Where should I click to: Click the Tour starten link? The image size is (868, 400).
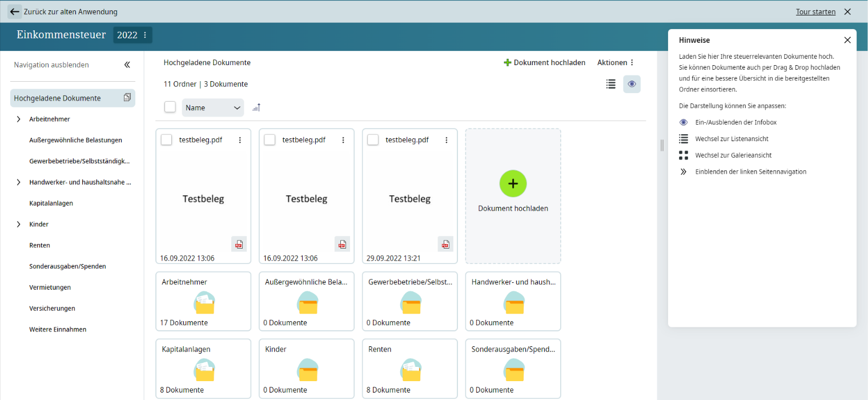(x=815, y=11)
